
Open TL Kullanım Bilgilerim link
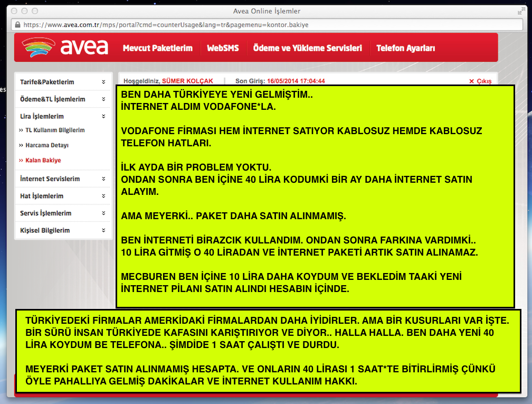coord(55,130)
